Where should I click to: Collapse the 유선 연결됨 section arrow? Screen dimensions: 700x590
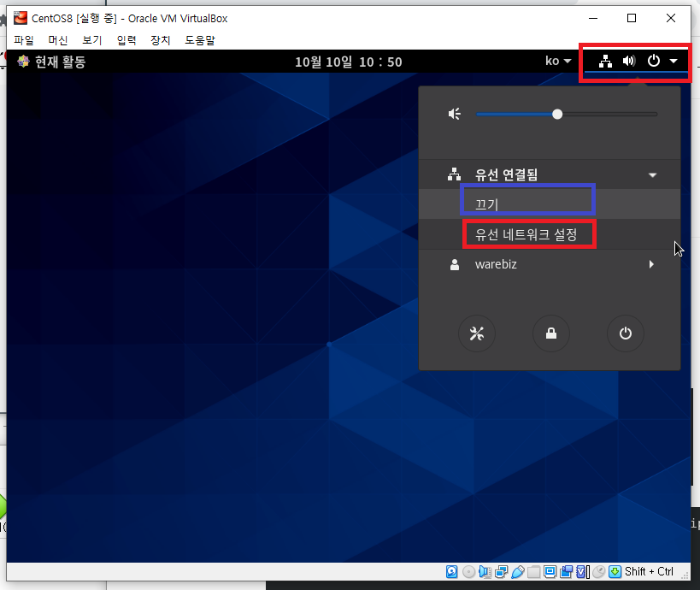tap(652, 175)
